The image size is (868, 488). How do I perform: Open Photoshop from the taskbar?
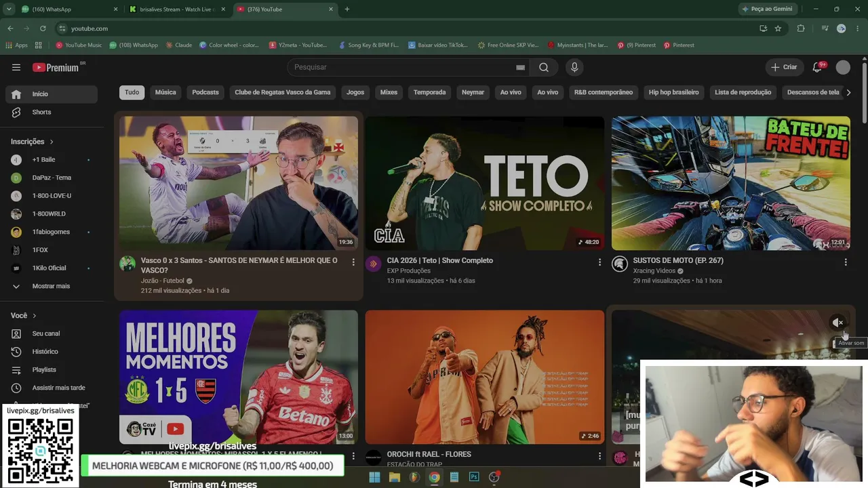click(x=474, y=477)
